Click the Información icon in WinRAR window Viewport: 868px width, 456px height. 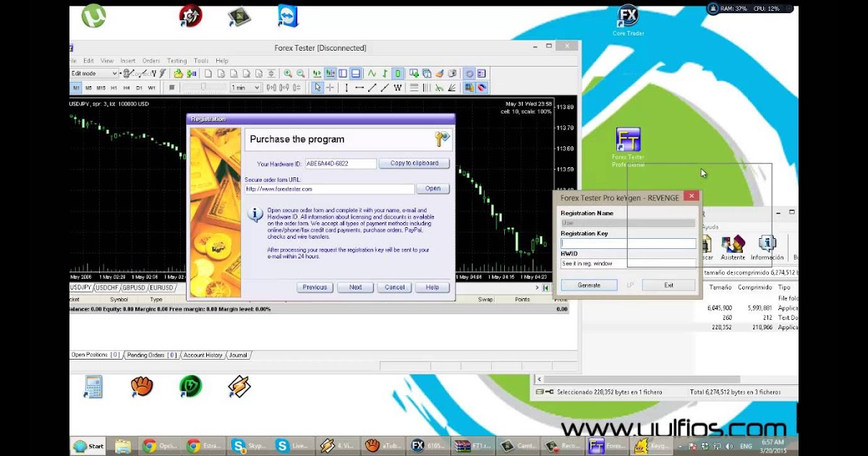pos(766,248)
